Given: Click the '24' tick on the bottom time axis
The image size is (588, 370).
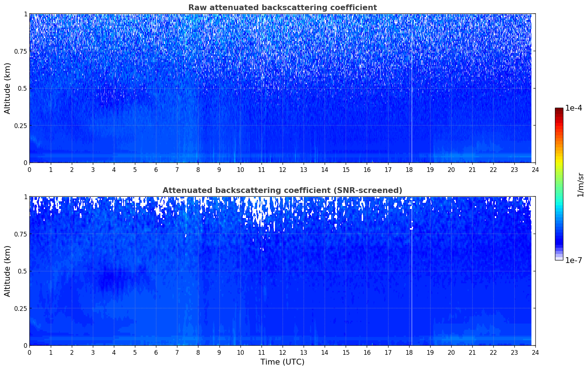Looking at the screenshot, I should 535,352.
